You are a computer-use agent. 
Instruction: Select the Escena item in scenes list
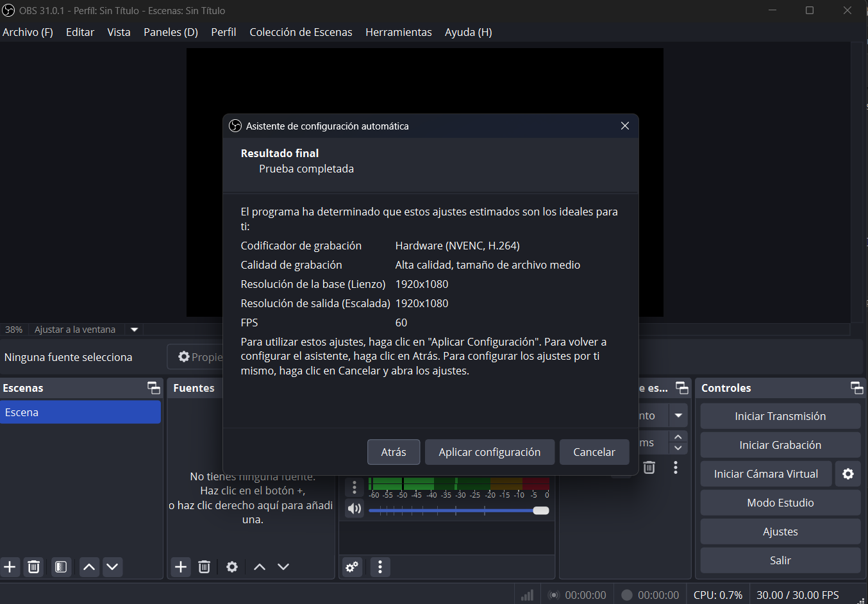click(x=80, y=412)
